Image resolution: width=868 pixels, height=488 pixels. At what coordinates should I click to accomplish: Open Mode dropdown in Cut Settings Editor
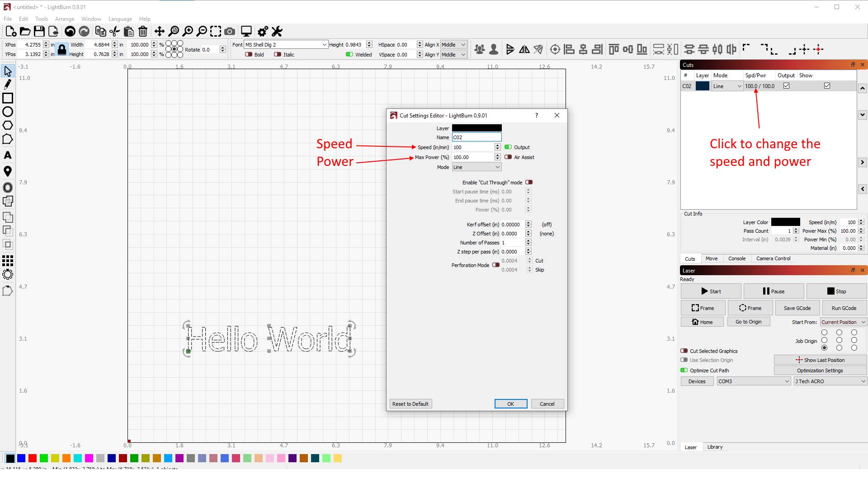[476, 167]
